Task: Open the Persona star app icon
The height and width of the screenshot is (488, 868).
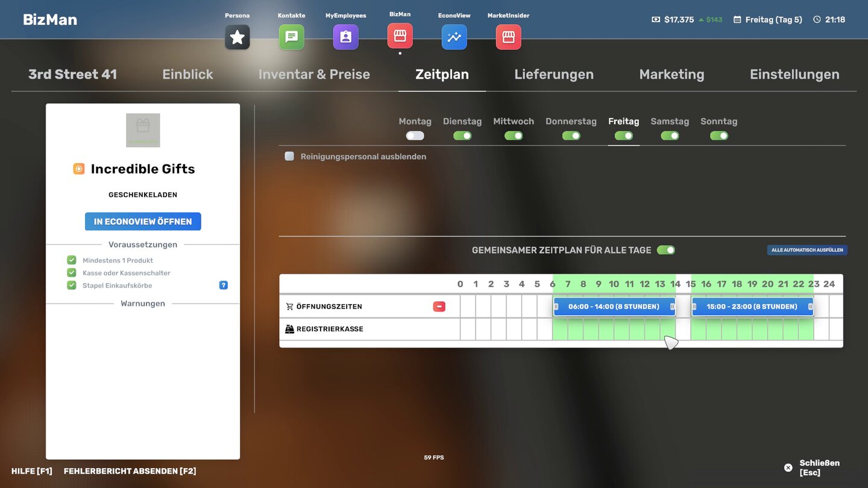Action: tap(237, 37)
